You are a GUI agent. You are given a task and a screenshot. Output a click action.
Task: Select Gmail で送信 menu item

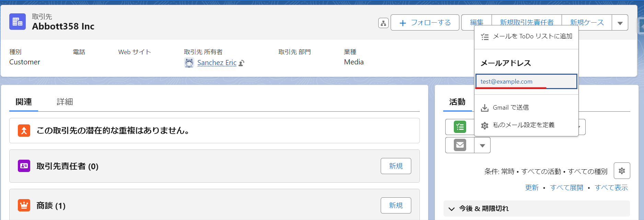[x=526, y=108]
